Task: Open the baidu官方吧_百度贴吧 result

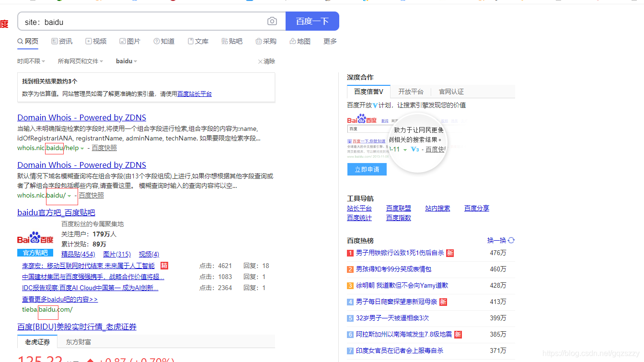Action: pyautogui.click(x=56, y=212)
